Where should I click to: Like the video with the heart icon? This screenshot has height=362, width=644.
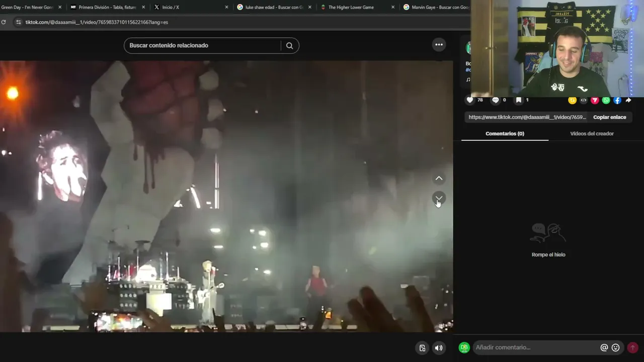[470, 100]
